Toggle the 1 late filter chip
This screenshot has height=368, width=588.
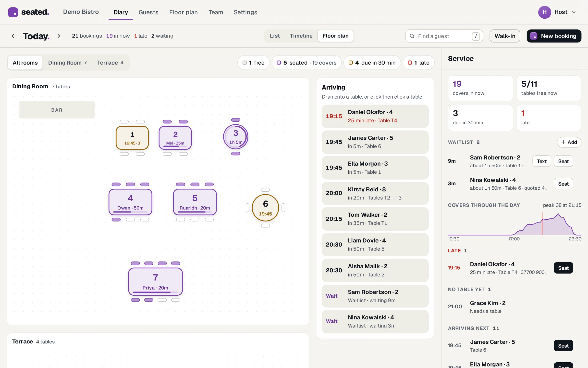[418, 63]
